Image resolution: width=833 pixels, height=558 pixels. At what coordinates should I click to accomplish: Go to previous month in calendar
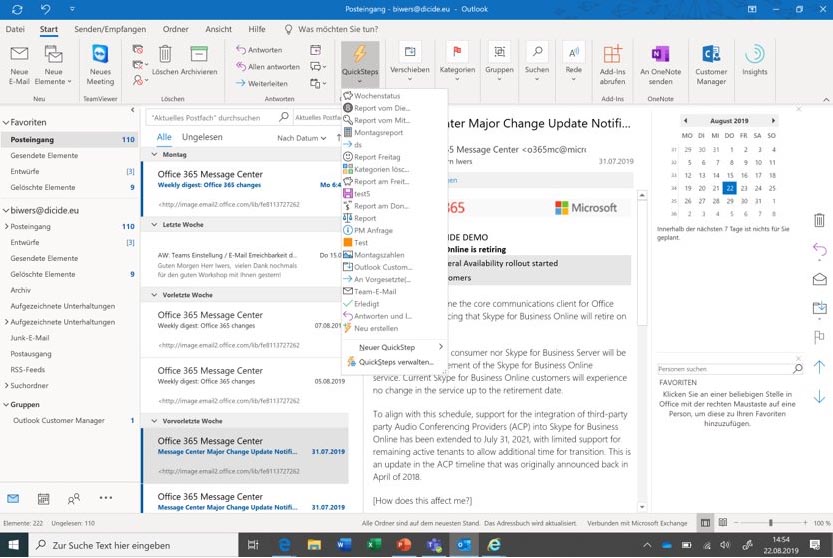click(685, 121)
